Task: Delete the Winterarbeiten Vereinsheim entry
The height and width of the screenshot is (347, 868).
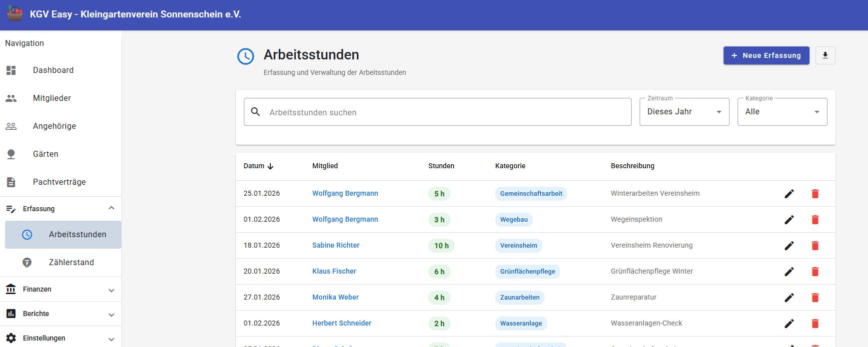Action: tap(815, 194)
